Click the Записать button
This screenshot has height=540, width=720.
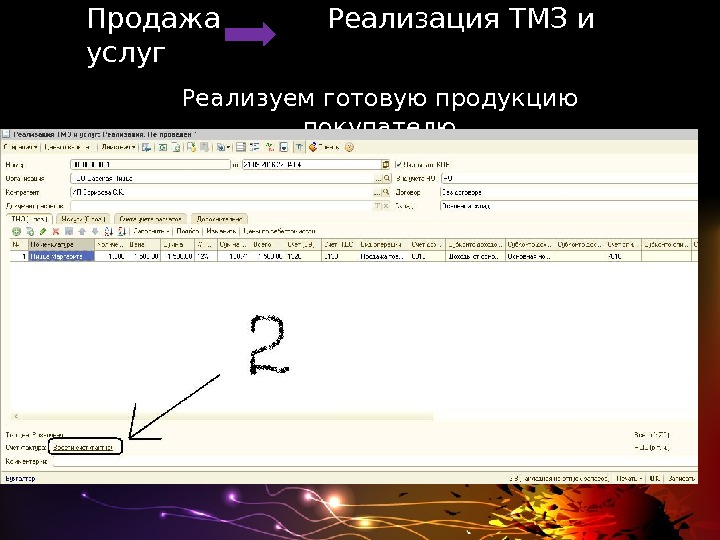pos(681,478)
